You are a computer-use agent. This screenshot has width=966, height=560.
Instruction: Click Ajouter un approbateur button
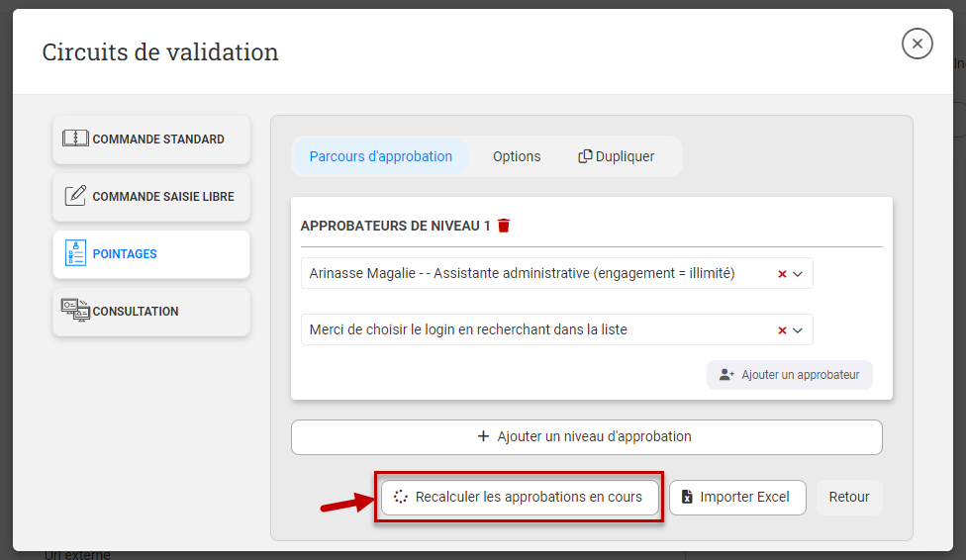[789, 375]
